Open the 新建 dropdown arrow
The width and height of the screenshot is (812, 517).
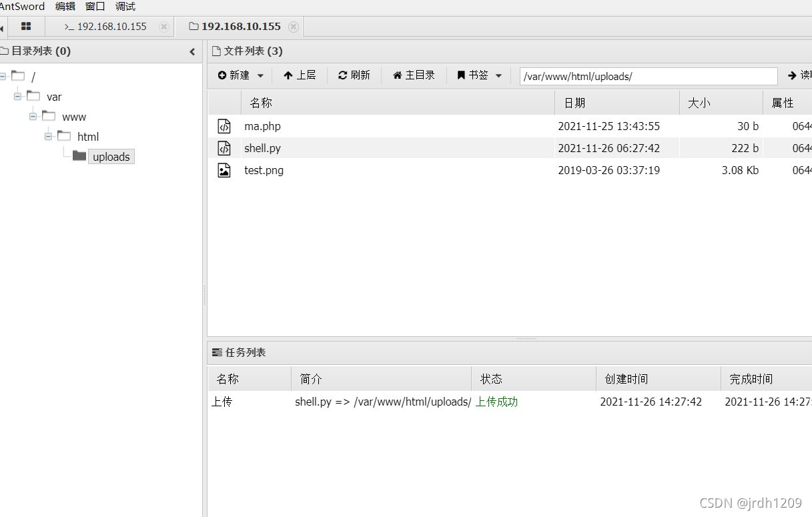click(260, 76)
